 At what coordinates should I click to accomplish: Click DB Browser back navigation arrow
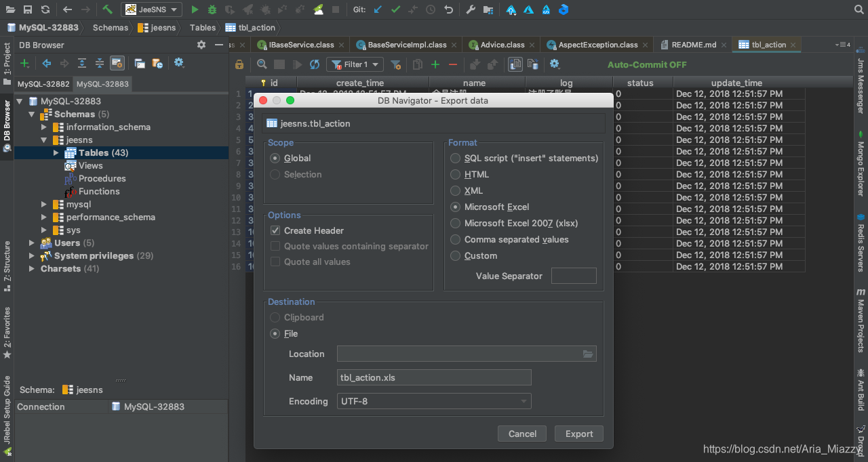pos(47,63)
